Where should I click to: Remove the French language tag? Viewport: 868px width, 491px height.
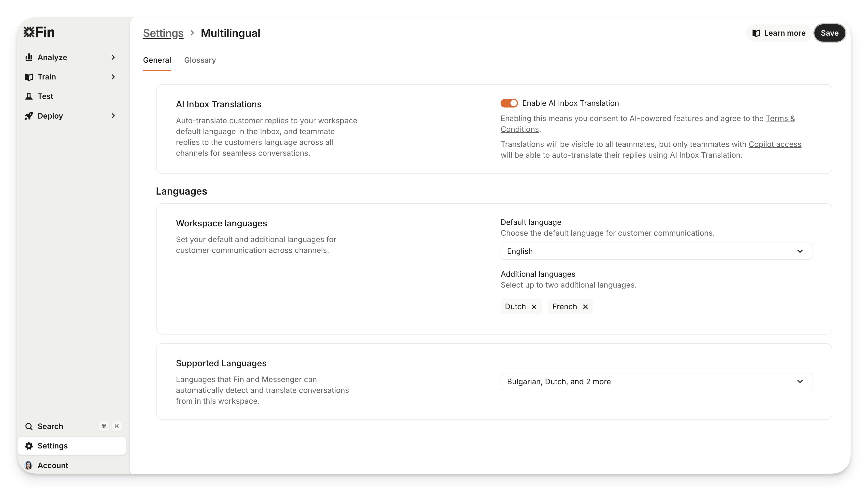click(586, 307)
